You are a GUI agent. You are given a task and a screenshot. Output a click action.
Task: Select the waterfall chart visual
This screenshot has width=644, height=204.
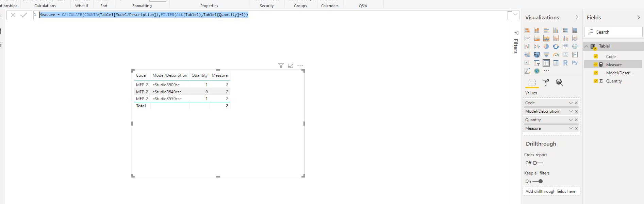(527, 47)
